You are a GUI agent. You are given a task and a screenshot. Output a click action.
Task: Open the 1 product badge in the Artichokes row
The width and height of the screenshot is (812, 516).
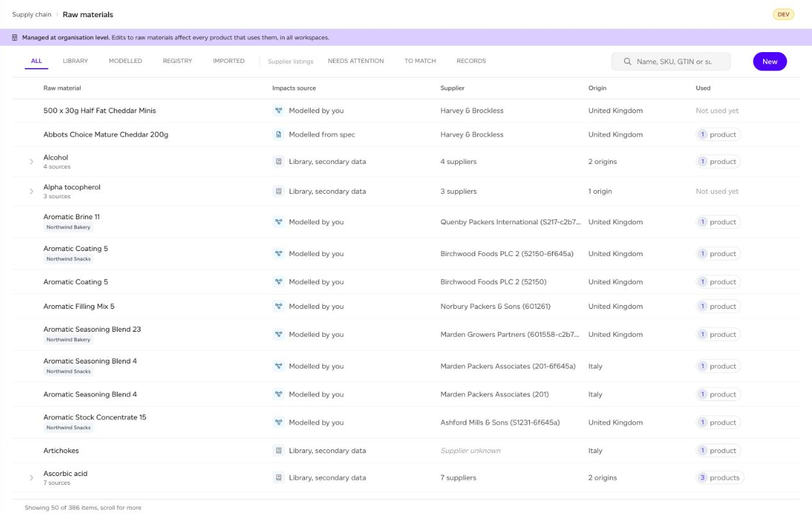coord(718,451)
